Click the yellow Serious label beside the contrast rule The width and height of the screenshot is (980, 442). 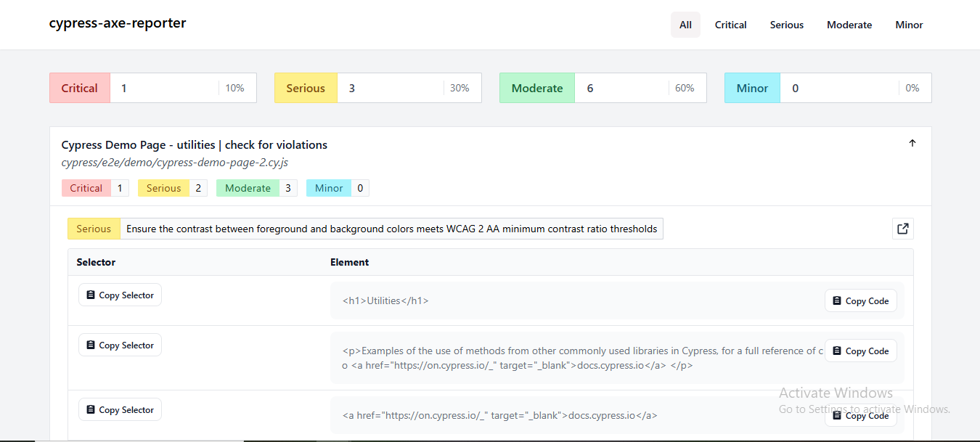pos(94,229)
